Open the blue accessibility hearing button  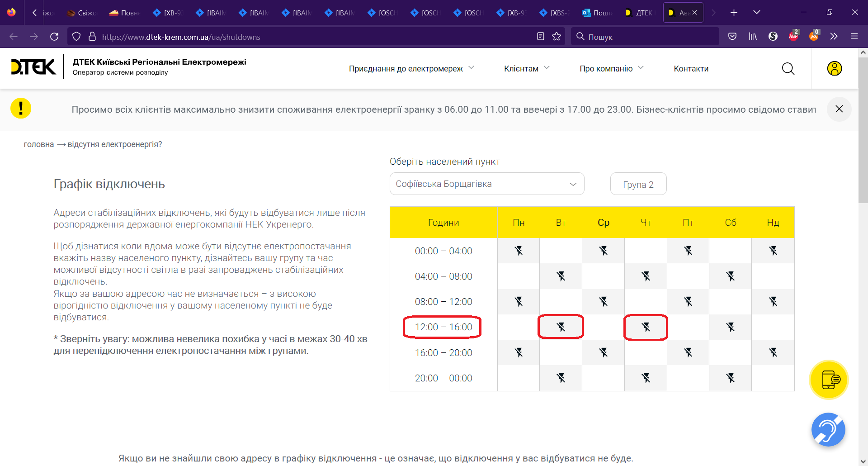pyautogui.click(x=828, y=429)
